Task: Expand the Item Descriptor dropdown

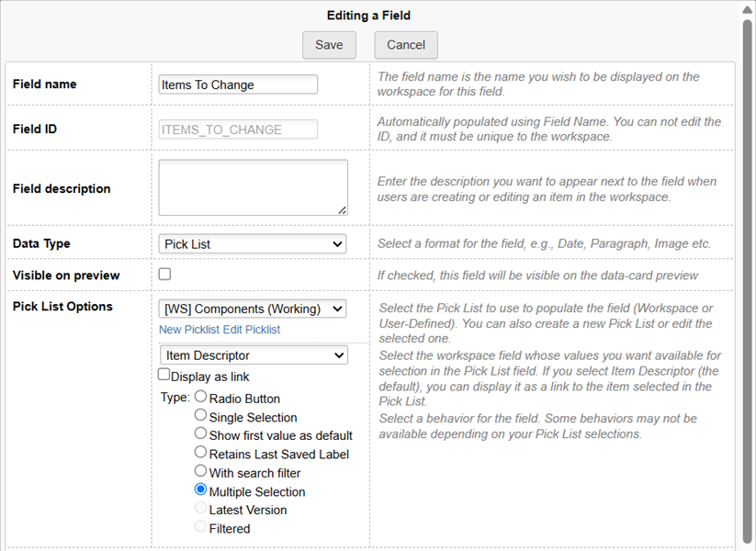Action: click(254, 355)
